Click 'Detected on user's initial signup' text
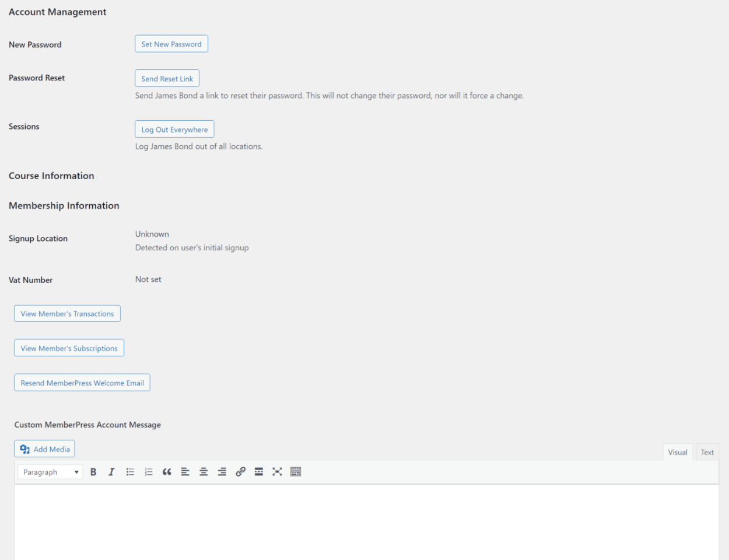The image size is (729, 560). pyautogui.click(x=192, y=247)
